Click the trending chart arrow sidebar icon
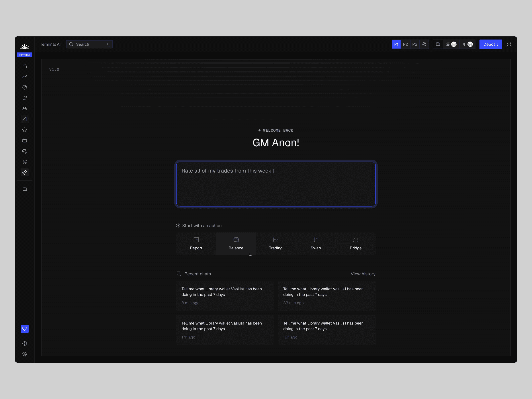The image size is (532, 399). click(25, 76)
